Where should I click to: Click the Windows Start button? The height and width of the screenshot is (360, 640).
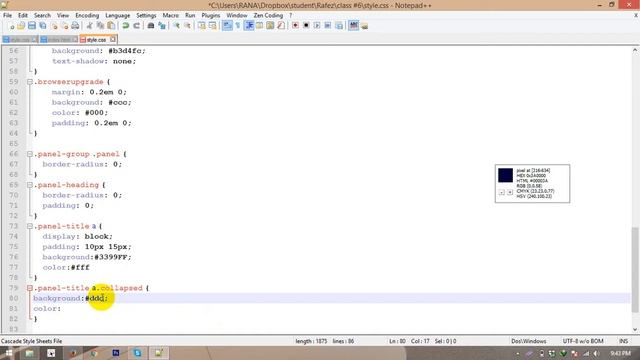click(x=8, y=353)
